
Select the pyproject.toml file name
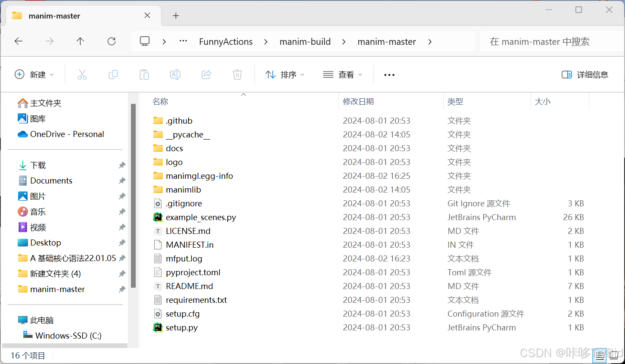pyautogui.click(x=193, y=272)
